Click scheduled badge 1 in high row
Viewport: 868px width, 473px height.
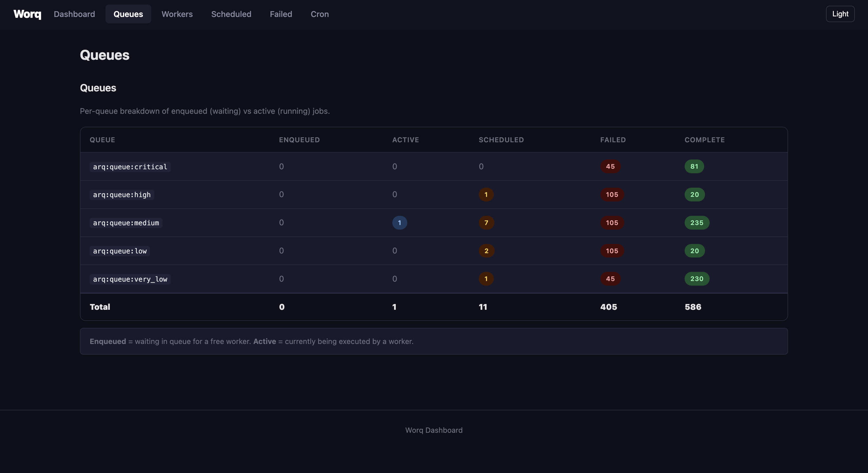(x=486, y=194)
